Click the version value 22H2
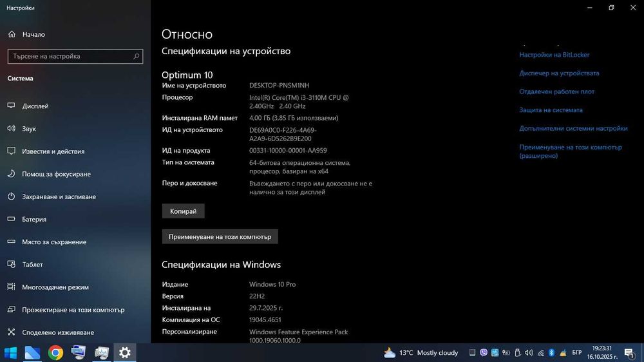Viewport: 644px width, 362px height. [257, 296]
